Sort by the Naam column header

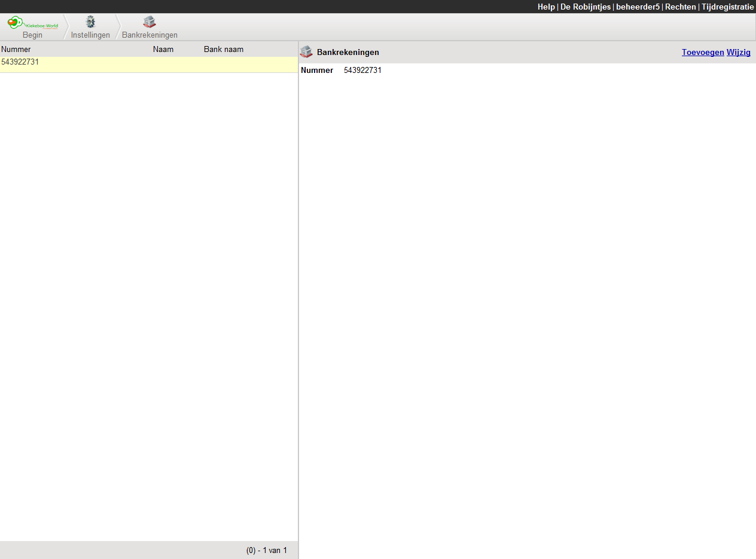click(x=163, y=49)
